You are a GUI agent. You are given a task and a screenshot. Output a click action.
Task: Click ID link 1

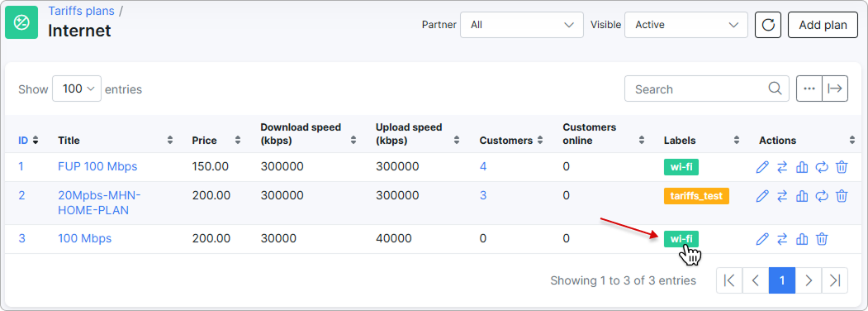[21, 166]
